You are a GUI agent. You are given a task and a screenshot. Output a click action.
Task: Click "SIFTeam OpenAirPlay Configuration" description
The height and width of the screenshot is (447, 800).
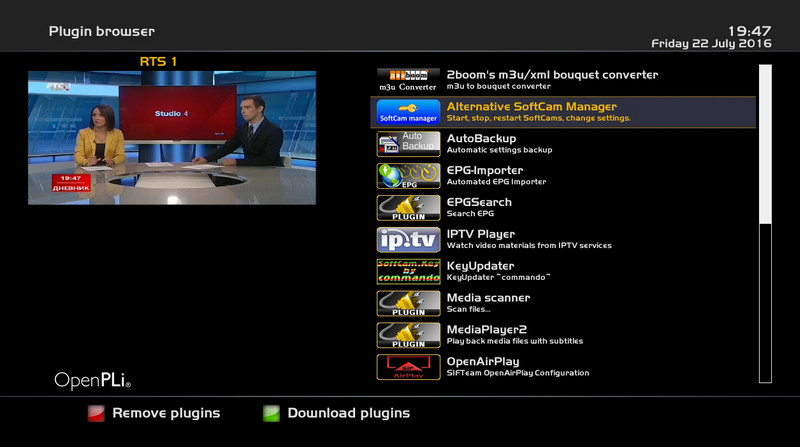[518, 373]
